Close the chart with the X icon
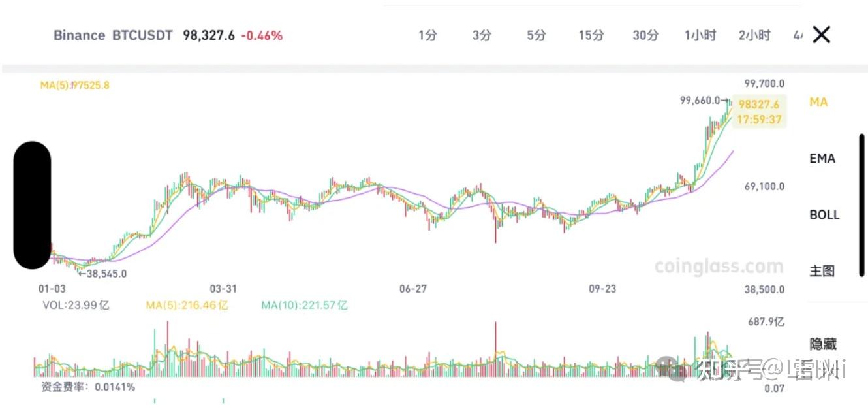 point(821,35)
